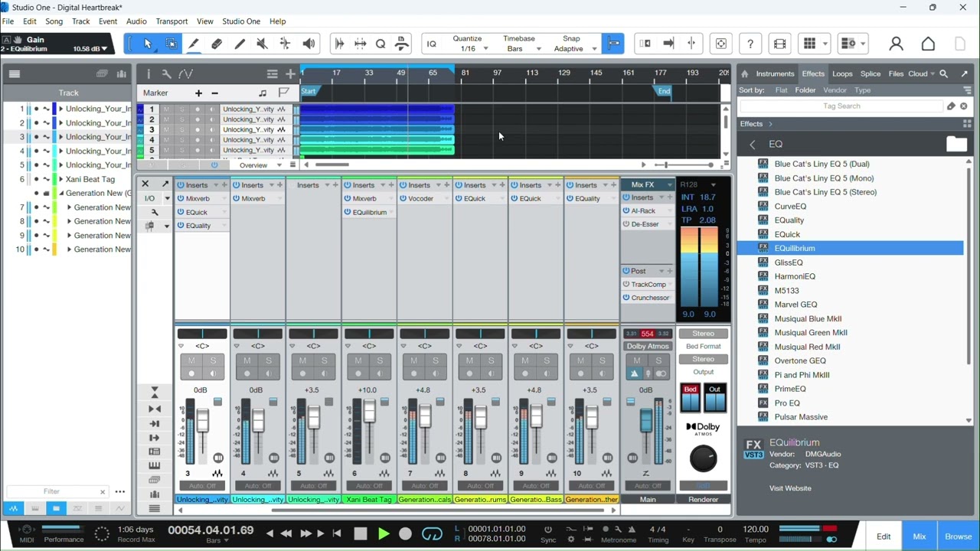Solo mixer channel 6 Xani Beat Tag

click(x=380, y=360)
